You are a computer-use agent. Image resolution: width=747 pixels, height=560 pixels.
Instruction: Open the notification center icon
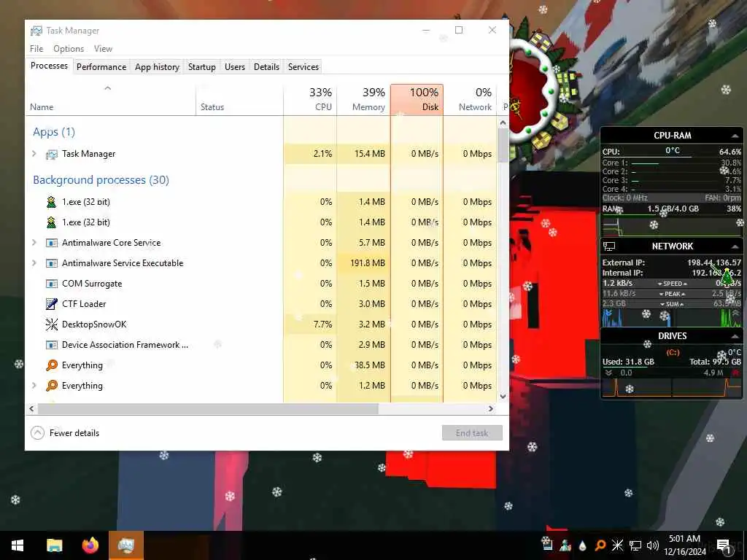click(724, 546)
